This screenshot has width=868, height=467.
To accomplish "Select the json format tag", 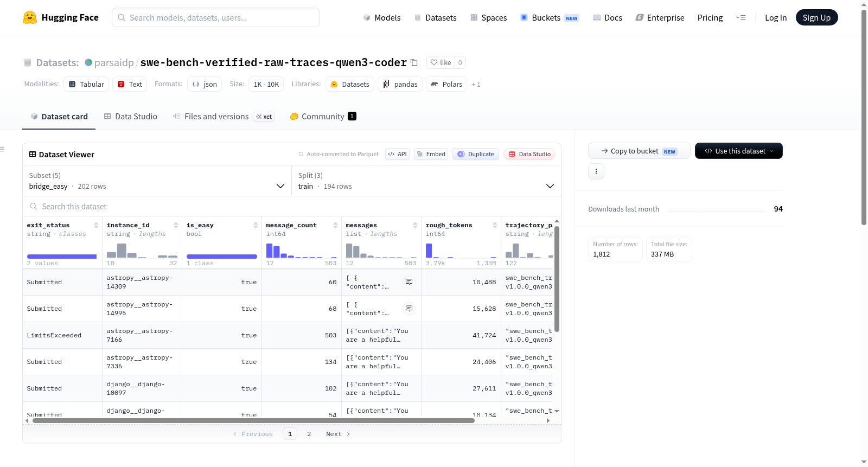I will pos(205,84).
